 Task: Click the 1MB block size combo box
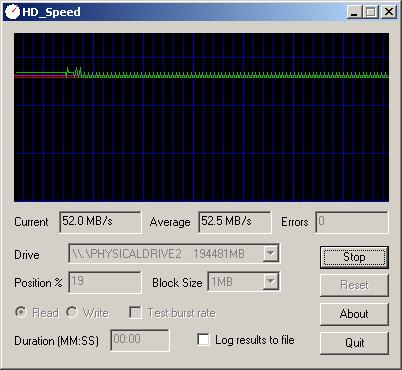(x=243, y=282)
